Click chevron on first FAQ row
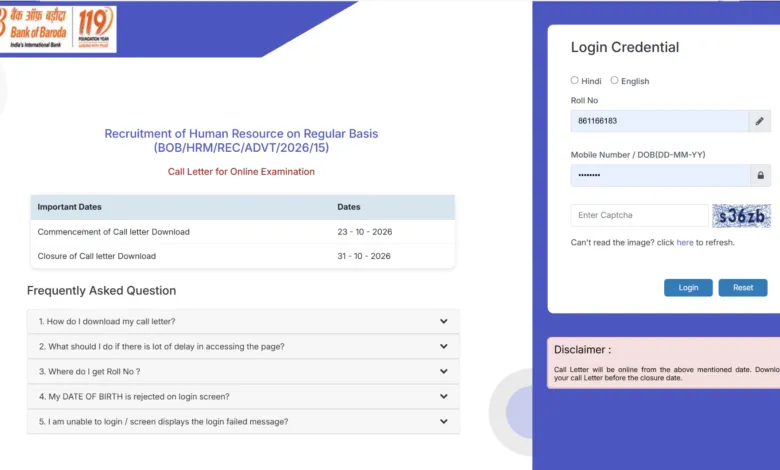This screenshot has height=470, width=780. [444, 321]
